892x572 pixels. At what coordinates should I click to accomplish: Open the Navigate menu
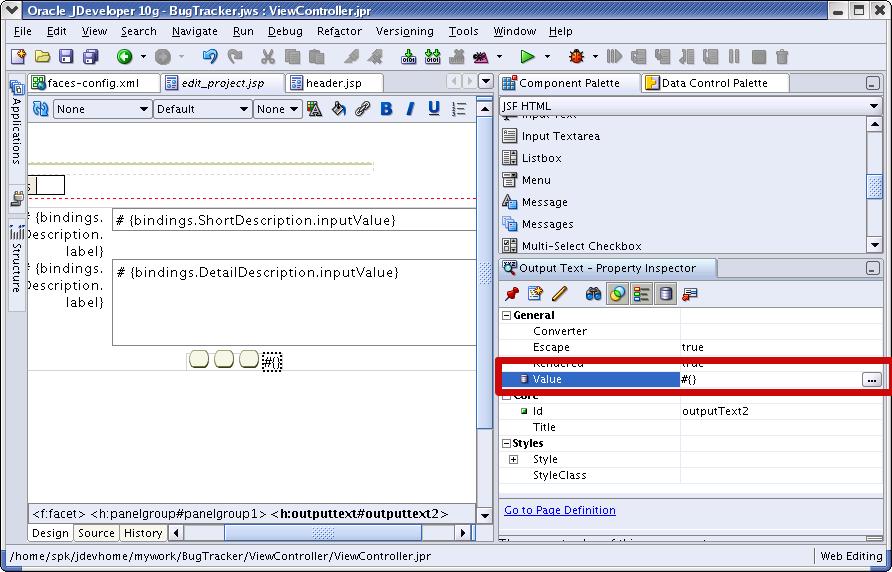[x=195, y=31]
